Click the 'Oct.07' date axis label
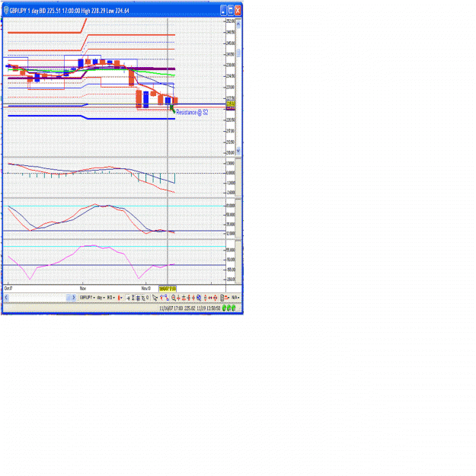Screen dimensions: 476x476 [x=8, y=288]
